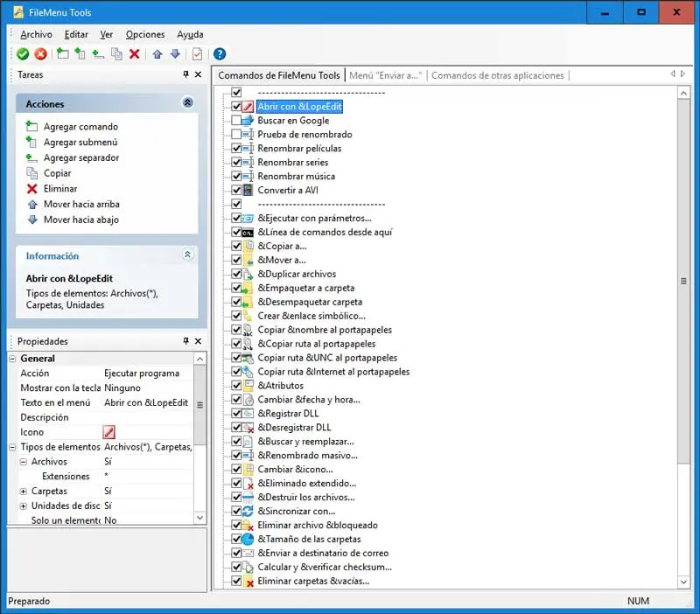Click the Ejecutar con parámetros icon
The width and height of the screenshot is (700, 614).
point(248,218)
